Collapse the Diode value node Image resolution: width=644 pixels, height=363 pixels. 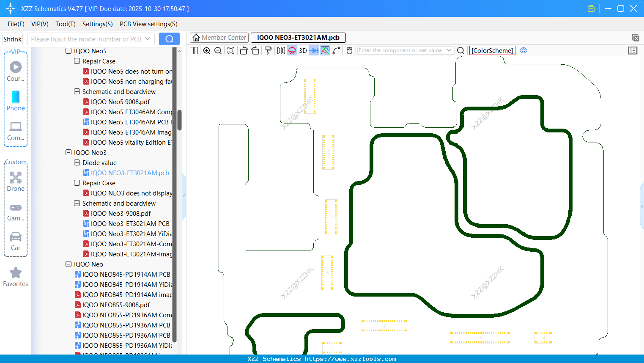tap(77, 162)
